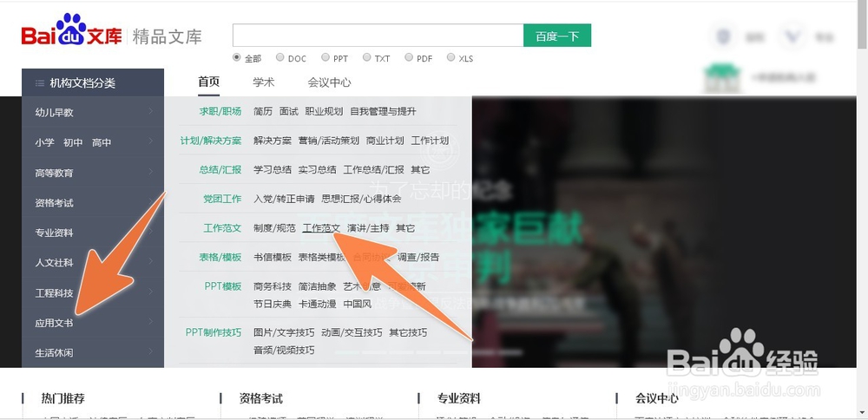Screen dimensions: 868x420
Task: Expand the chevron on the 小学 初中 高中 row
Action: [150, 141]
